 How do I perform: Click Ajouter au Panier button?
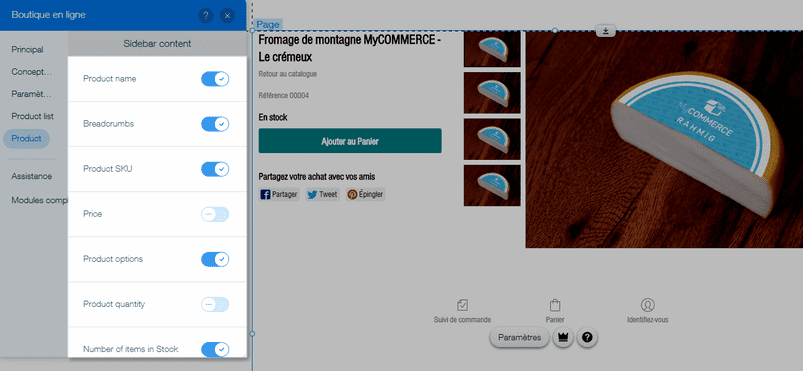[350, 141]
